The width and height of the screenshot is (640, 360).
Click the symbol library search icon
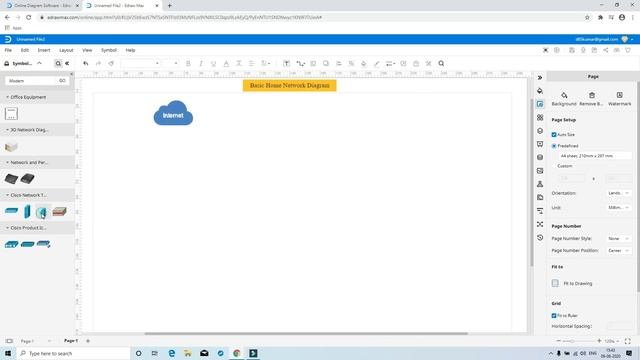click(x=58, y=64)
